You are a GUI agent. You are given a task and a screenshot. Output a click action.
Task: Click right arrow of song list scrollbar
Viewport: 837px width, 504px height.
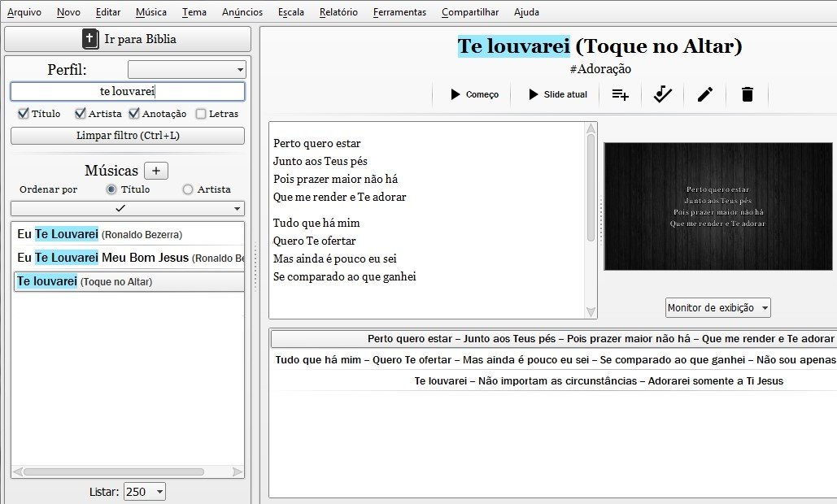(238, 471)
